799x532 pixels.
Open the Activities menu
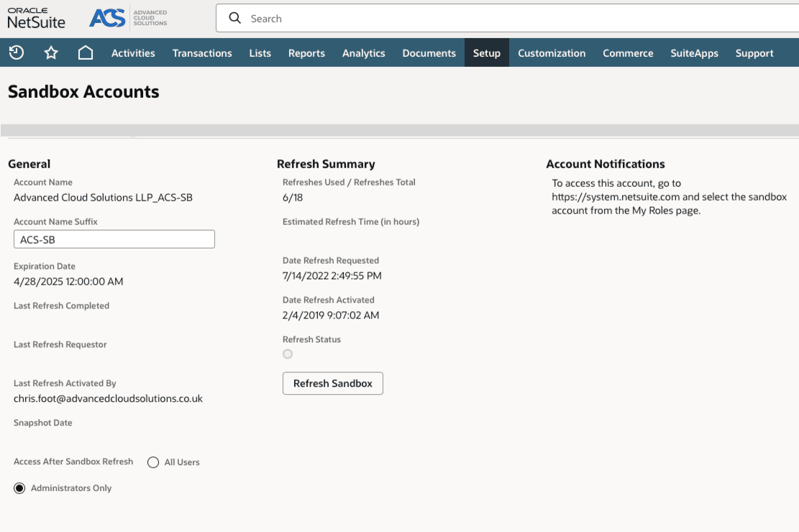point(133,53)
